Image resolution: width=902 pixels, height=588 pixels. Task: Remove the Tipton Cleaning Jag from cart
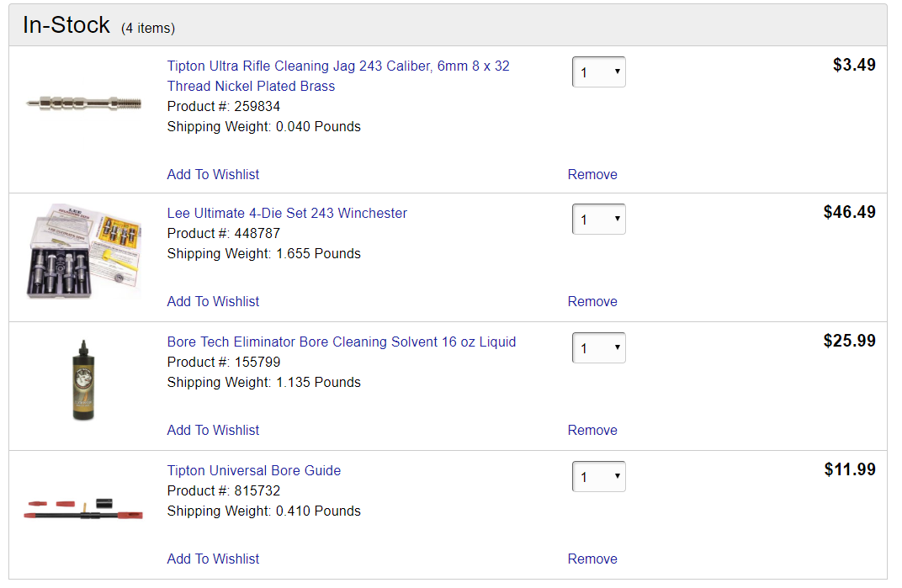pyautogui.click(x=592, y=174)
